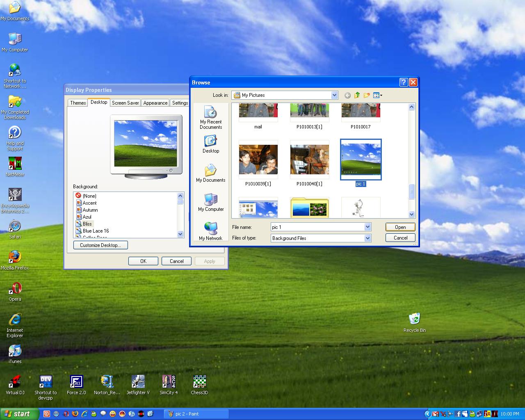This screenshot has width=525, height=420.
Task: Click the 'P1010013[1]' file name label
Action: 309,127
